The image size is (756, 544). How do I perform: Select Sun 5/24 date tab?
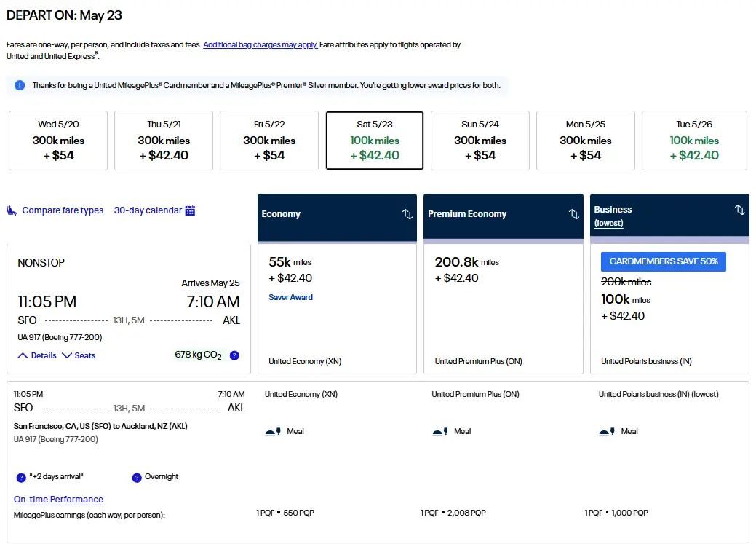(480, 141)
